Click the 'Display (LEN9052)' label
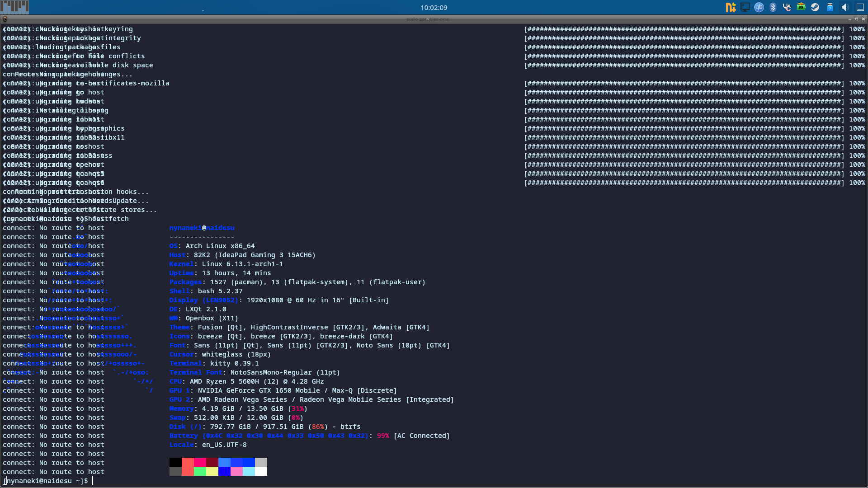 point(203,300)
